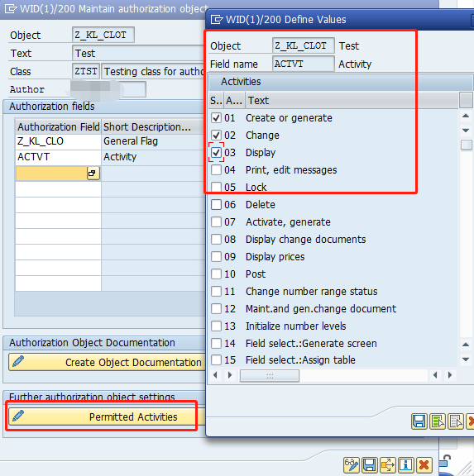Check activity 04 Print, edit messages
The image size is (474, 476).
point(217,169)
